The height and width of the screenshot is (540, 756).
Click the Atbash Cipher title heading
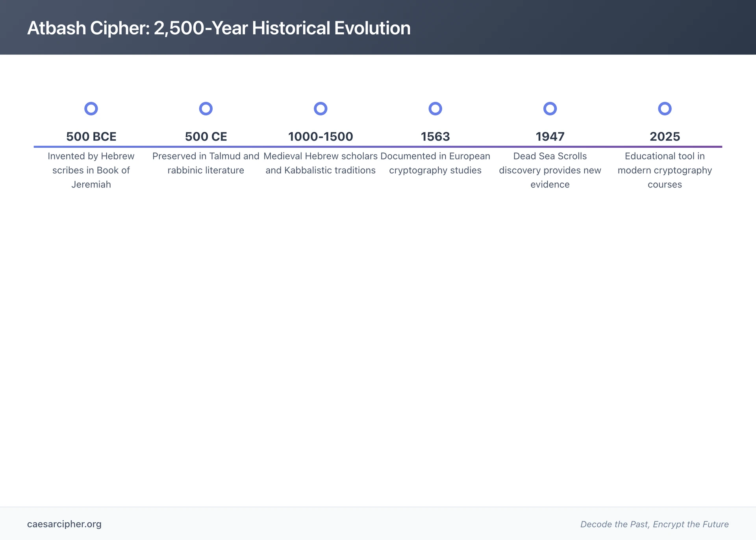[219, 28]
